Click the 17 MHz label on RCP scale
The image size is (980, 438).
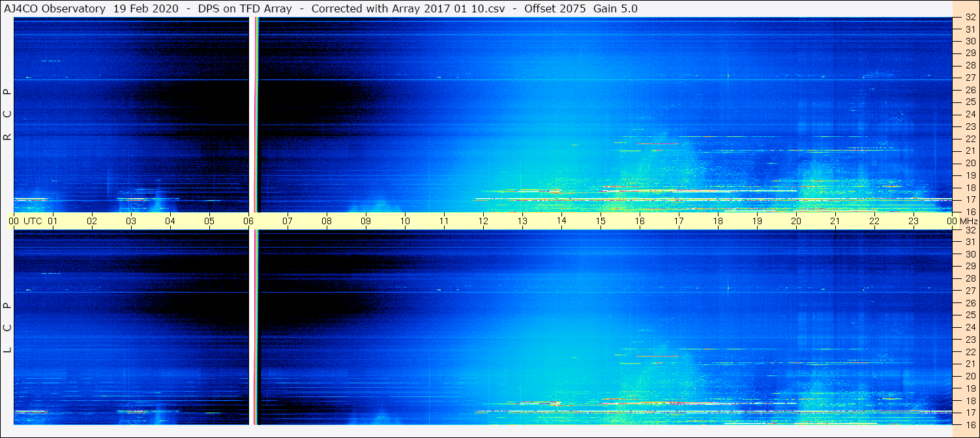(x=970, y=199)
